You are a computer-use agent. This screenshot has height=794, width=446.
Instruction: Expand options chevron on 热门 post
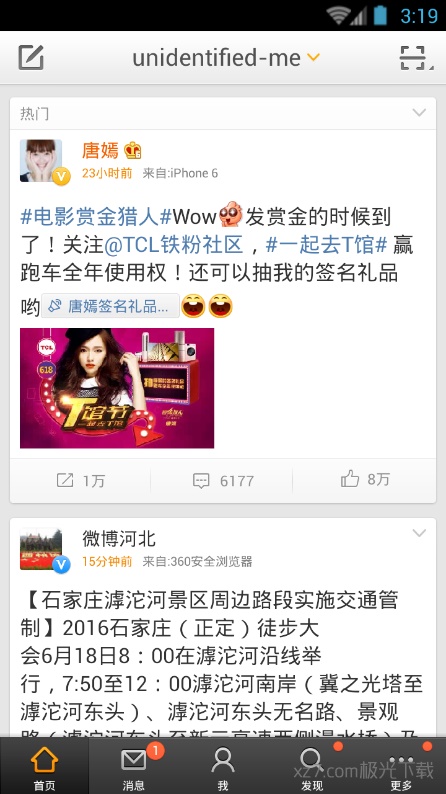(419, 113)
